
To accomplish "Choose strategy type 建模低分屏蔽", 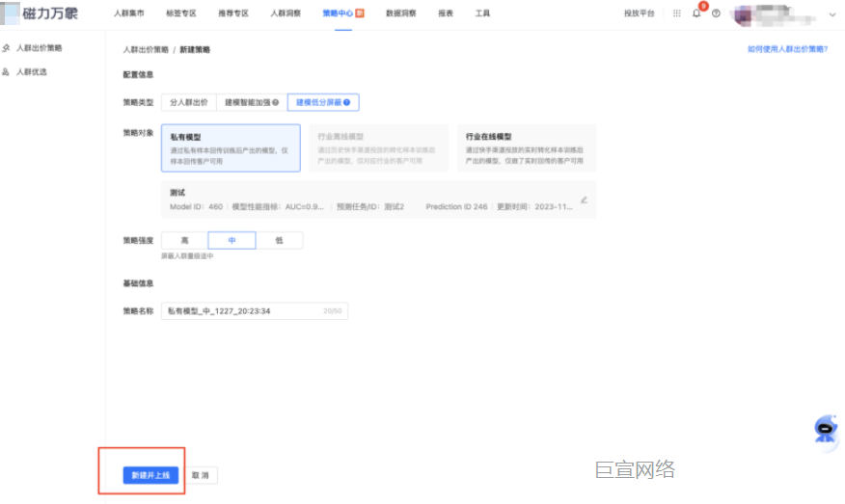I will pyautogui.click(x=323, y=102).
